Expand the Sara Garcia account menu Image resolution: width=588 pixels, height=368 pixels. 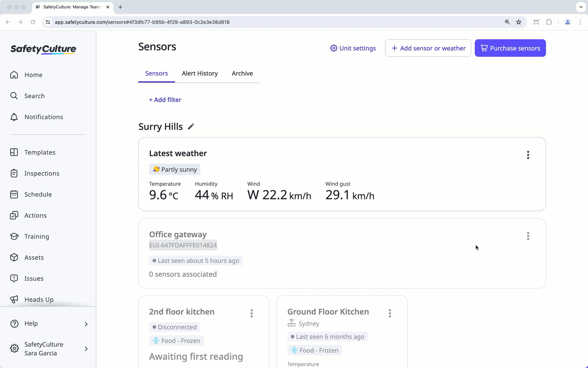pos(86,349)
